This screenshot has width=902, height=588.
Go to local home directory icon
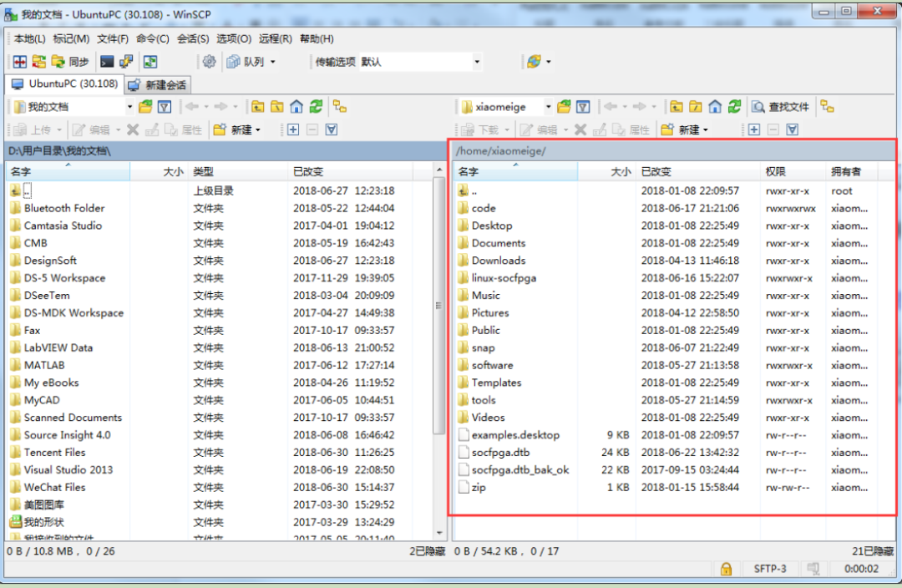tap(296, 106)
